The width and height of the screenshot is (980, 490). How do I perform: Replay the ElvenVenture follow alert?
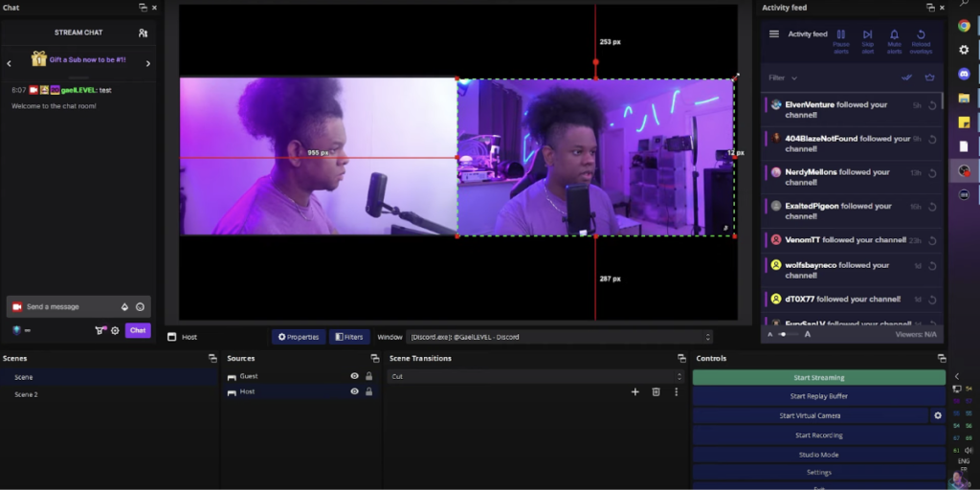click(x=932, y=105)
